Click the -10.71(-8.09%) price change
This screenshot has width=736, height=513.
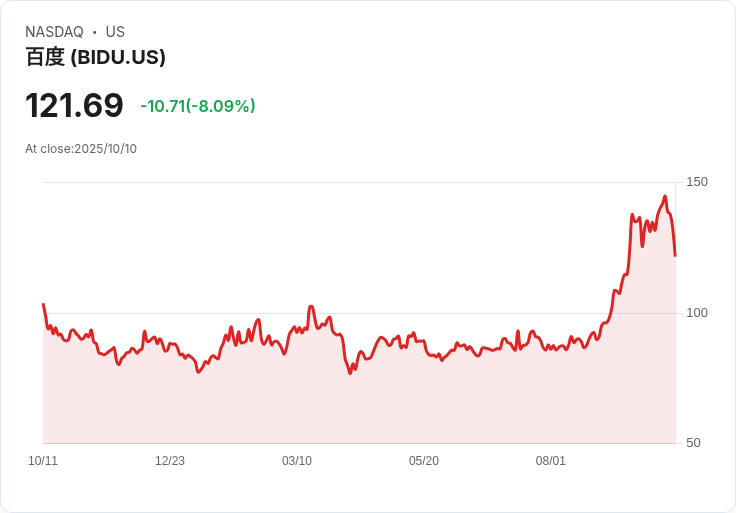[x=198, y=106]
